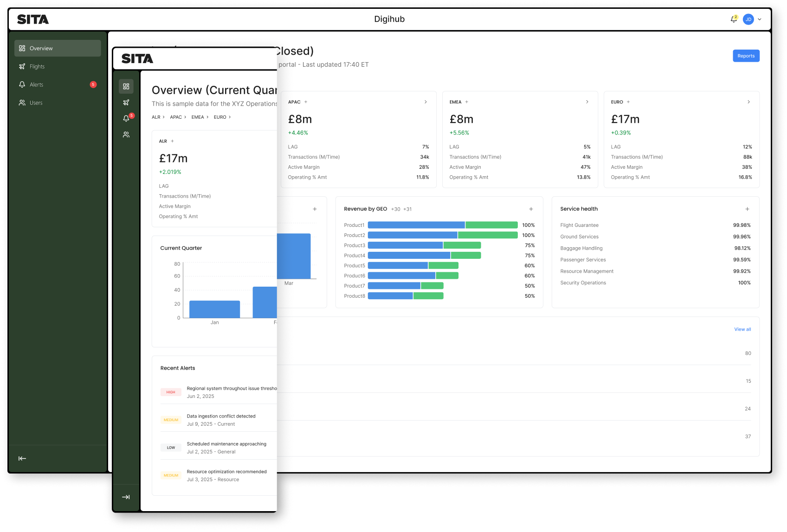Screen dimensions: 787x532
Task: Click the plus icon on the Service health panel
Action: coord(748,209)
